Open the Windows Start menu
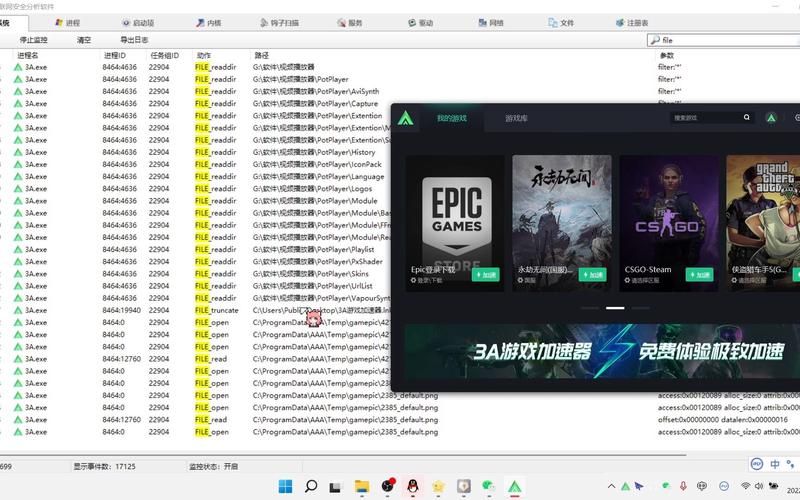The width and height of the screenshot is (800, 500). (286, 486)
